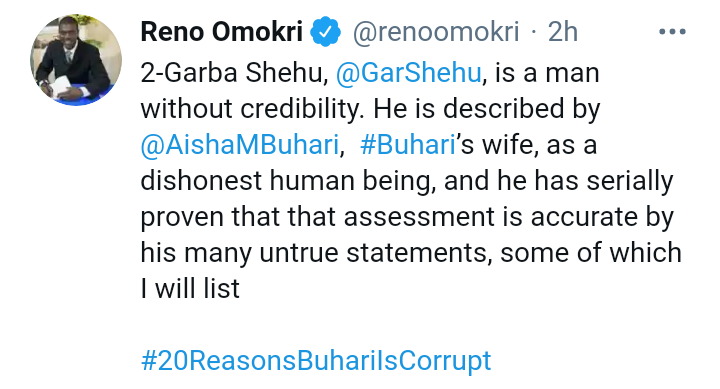Click the words 'he has serially'
The height and width of the screenshot is (389, 720).
[585, 181]
